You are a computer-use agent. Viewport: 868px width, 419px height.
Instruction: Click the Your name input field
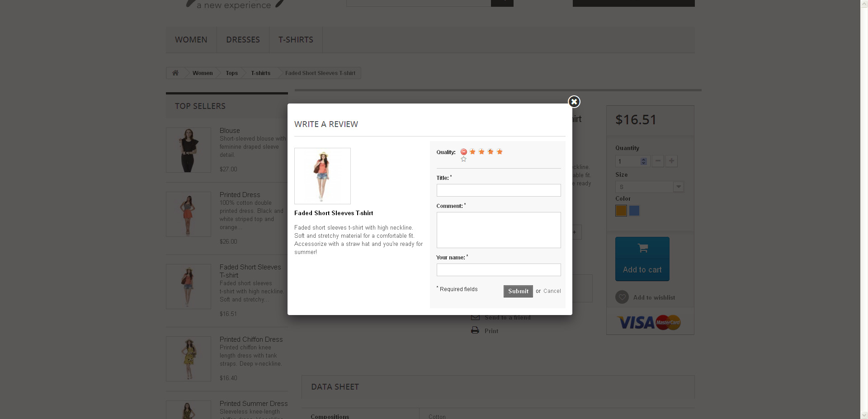[x=499, y=270]
